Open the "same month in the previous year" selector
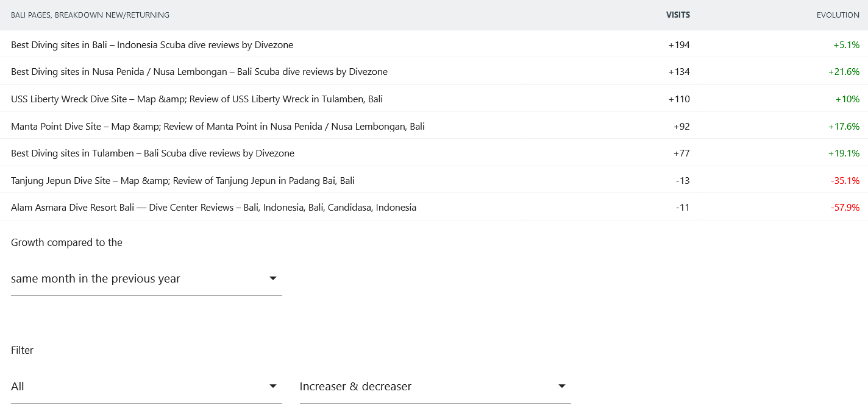This screenshot has height=411, width=868. click(x=146, y=278)
